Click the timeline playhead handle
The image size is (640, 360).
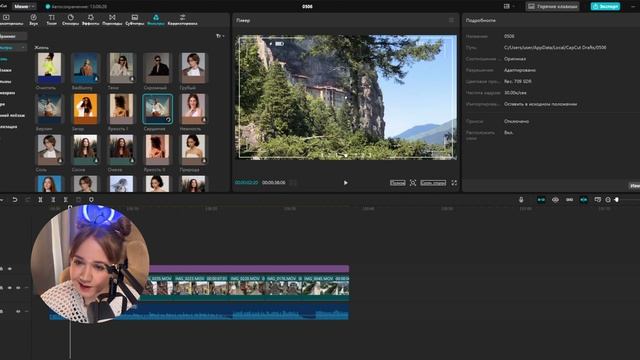(x=70, y=207)
